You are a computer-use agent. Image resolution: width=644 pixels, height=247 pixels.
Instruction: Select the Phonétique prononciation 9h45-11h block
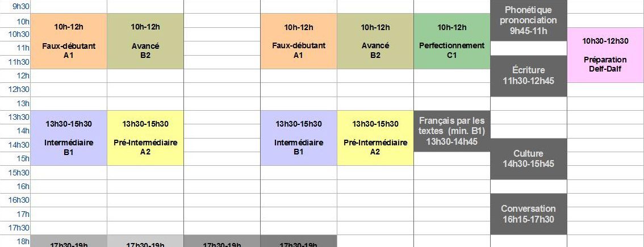(529, 20)
